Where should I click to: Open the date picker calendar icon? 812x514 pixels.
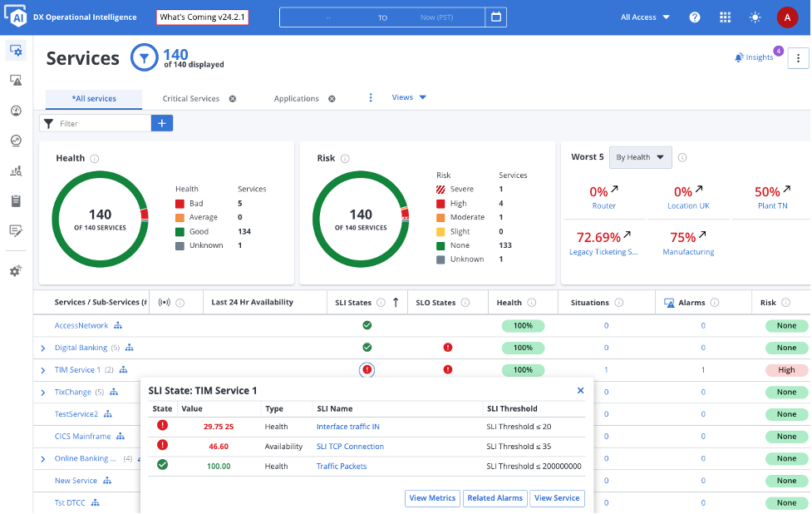[x=496, y=17]
